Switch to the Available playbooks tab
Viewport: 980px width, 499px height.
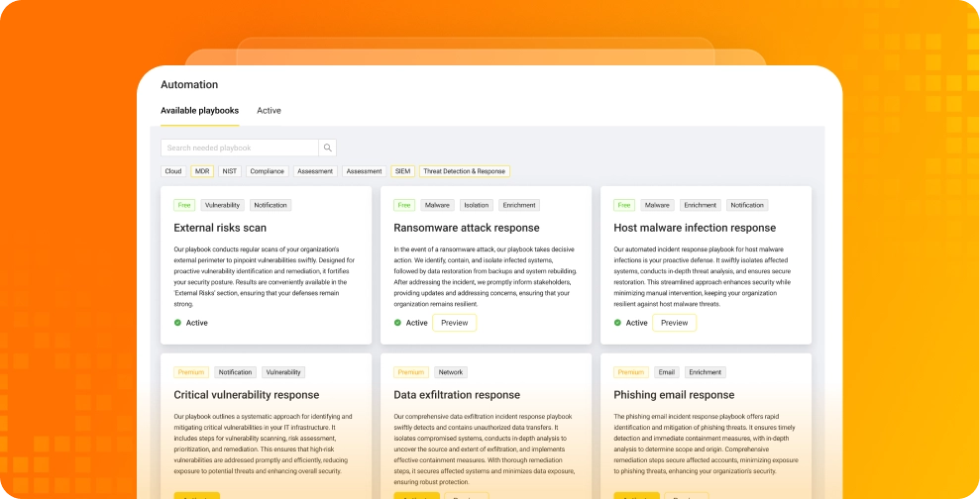click(x=199, y=111)
